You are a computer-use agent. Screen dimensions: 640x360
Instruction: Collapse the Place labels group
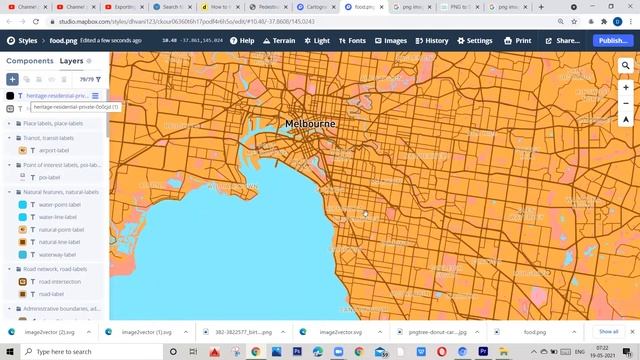click(x=9, y=123)
